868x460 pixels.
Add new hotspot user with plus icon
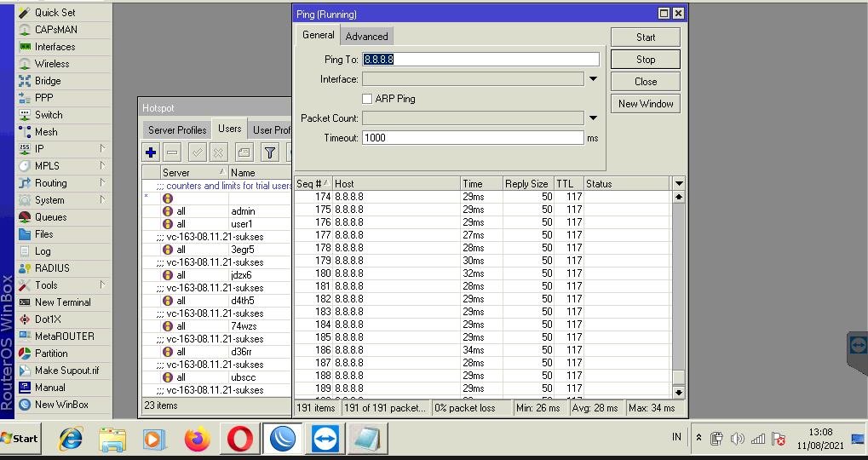pyautogui.click(x=151, y=152)
